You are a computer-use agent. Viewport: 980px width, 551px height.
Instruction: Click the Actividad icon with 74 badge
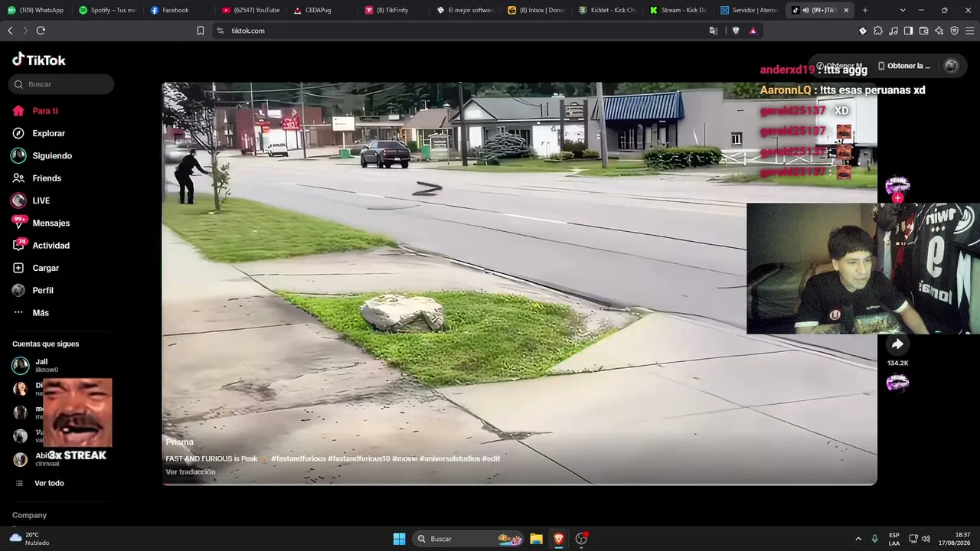[18, 246]
